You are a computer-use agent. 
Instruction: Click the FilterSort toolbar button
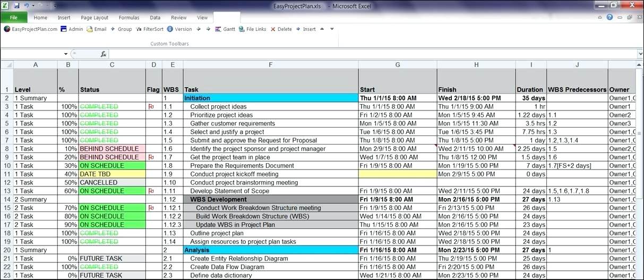point(150,29)
